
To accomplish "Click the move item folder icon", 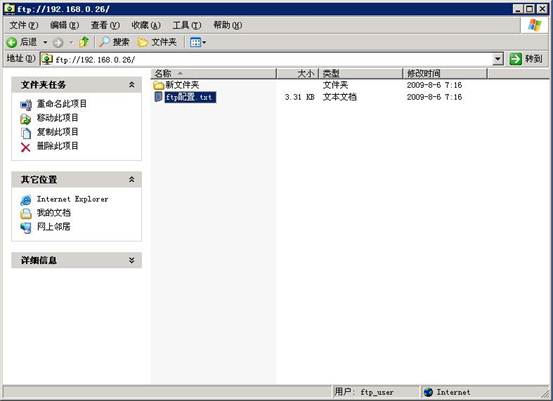I will [x=25, y=119].
